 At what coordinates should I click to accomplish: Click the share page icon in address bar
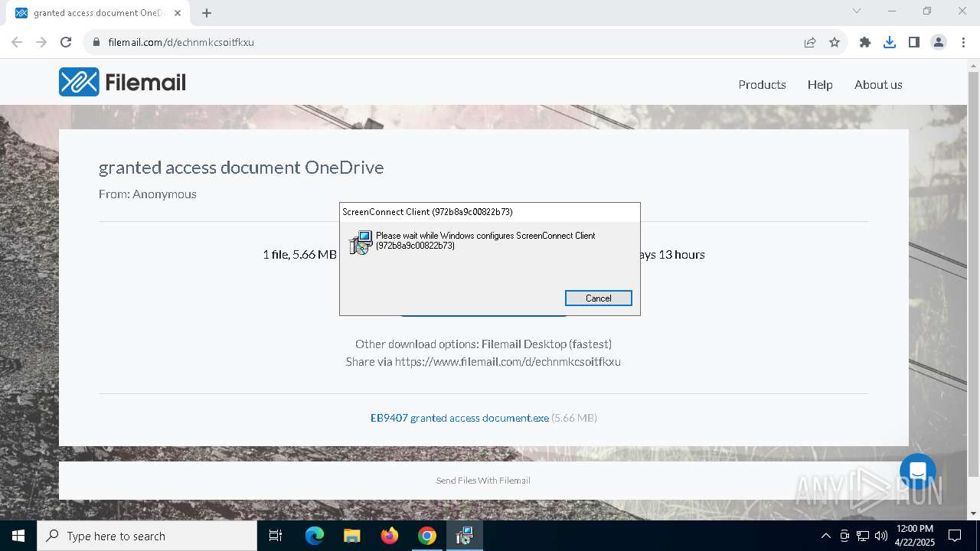tap(810, 42)
